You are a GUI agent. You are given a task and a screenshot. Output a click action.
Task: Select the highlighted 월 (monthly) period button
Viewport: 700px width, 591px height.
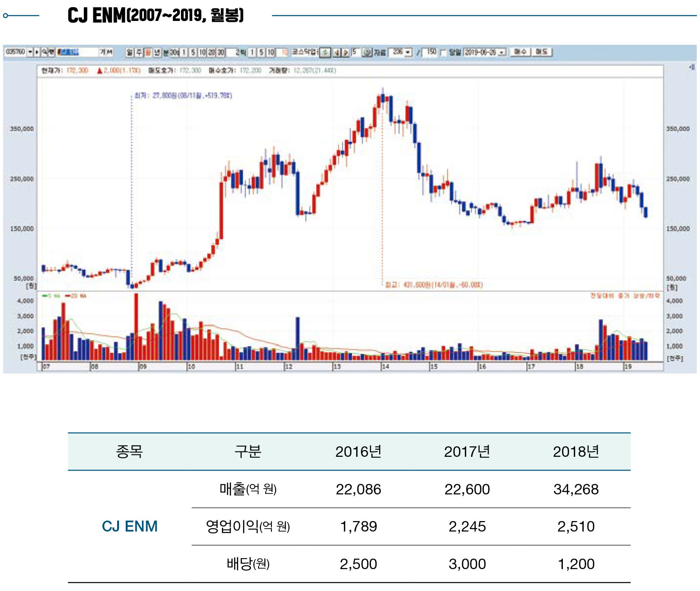148,52
